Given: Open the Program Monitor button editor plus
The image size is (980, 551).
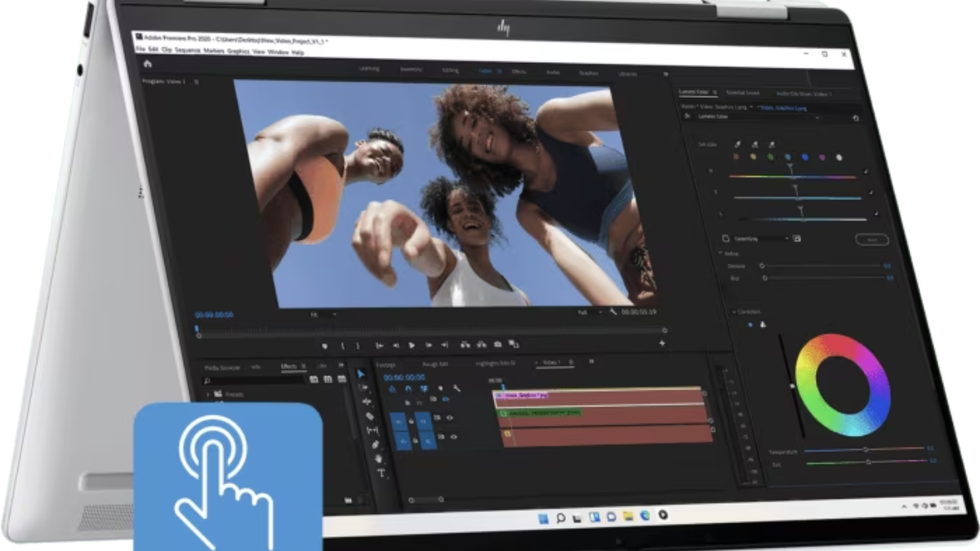Looking at the screenshot, I should [661, 344].
